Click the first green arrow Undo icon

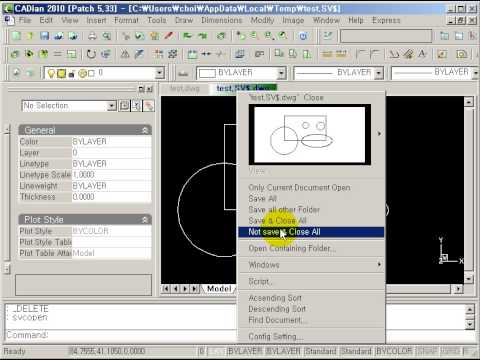(188, 36)
